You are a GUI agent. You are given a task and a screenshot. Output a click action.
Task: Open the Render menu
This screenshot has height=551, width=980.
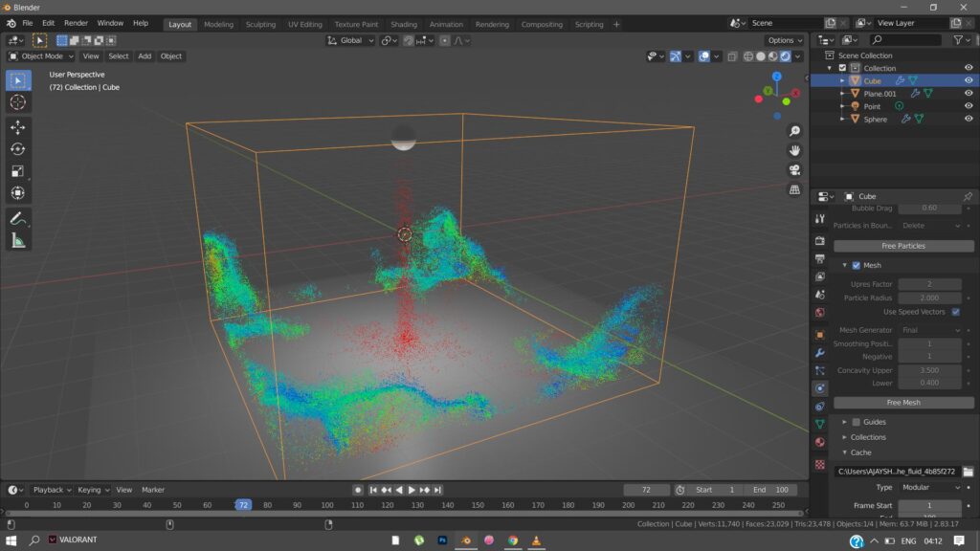(77, 23)
